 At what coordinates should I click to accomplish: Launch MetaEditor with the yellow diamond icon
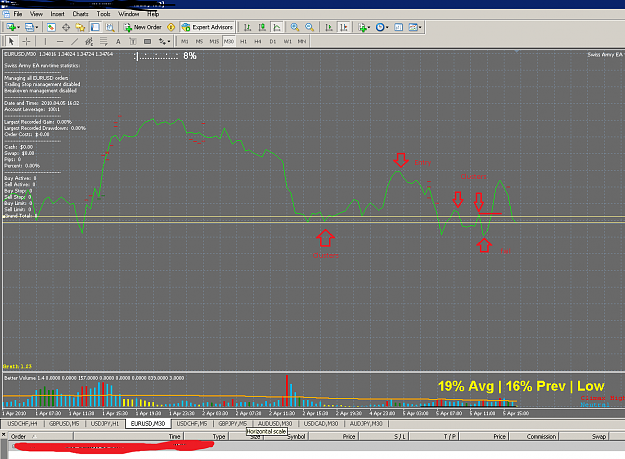pyautogui.click(x=171, y=27)
